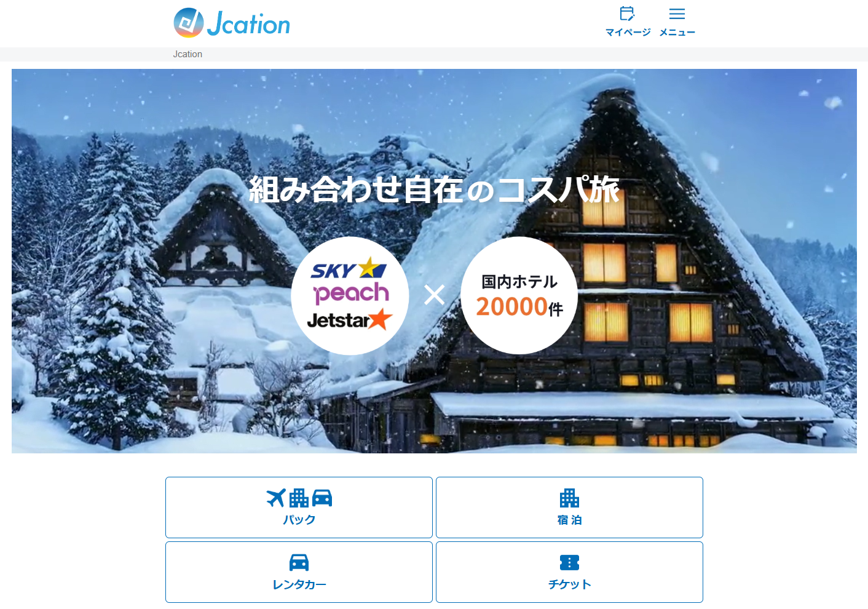
Task: Choose the チケット label text
Action: pyautogui.click(x=569, y=584)
